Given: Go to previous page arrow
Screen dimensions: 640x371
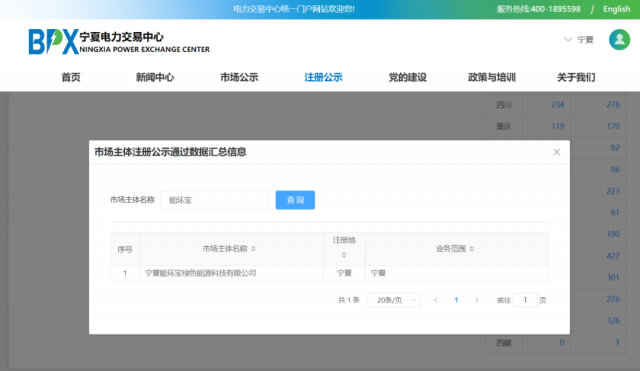Looking at the screenshot, I should [x=436, y=300].
